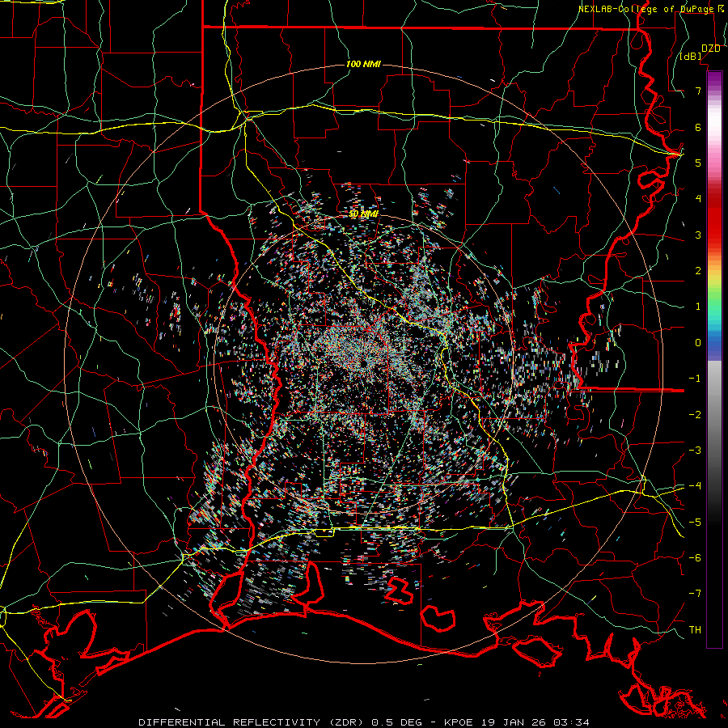Click the DZD legend title
The width and height of the screenshot is (728, 728).
click(x=711, y=49)
